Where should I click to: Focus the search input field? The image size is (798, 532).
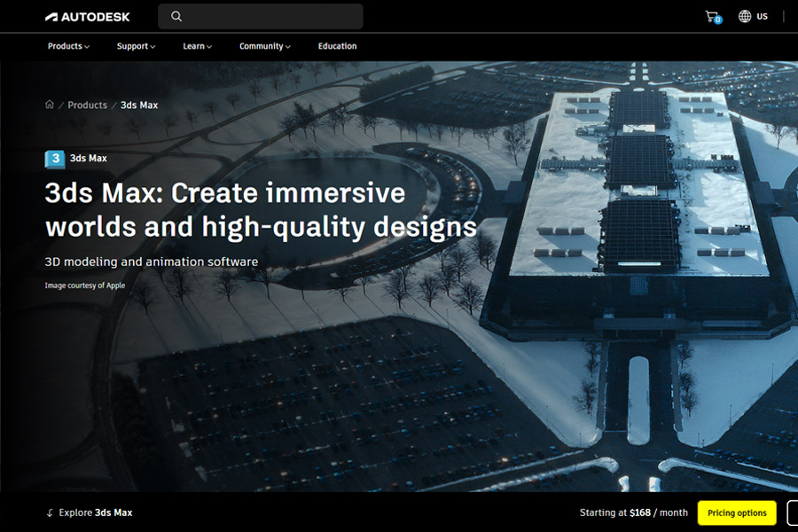tap(261, 16)
